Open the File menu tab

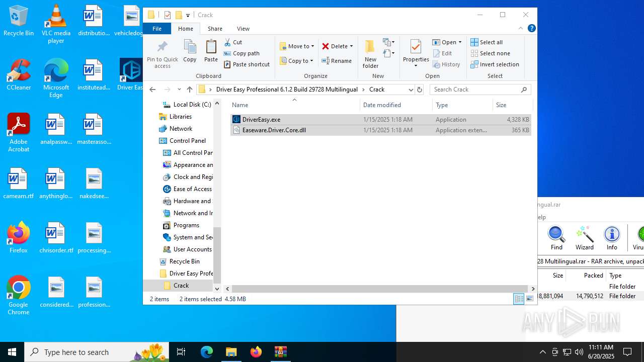tap(157, 29)
